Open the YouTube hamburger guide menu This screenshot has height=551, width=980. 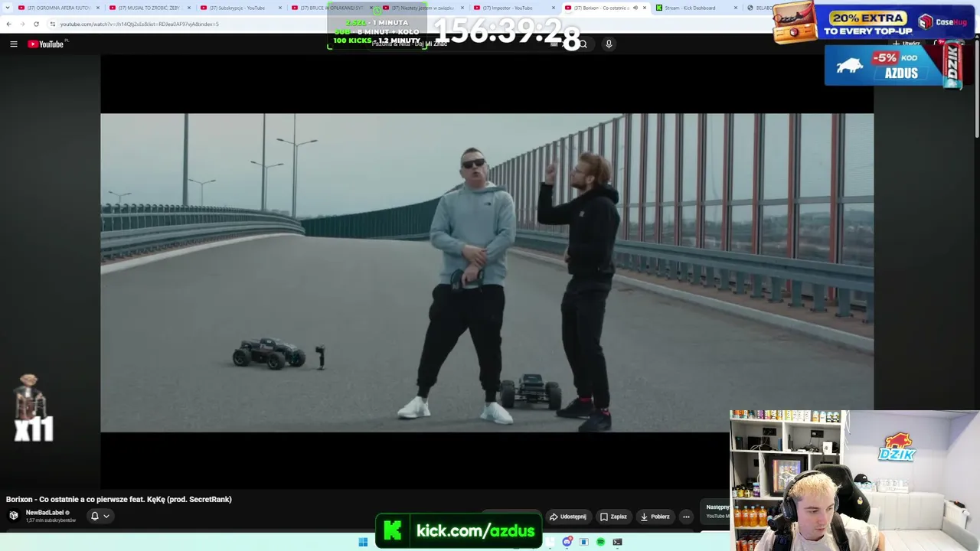click(x=14, y=44)
